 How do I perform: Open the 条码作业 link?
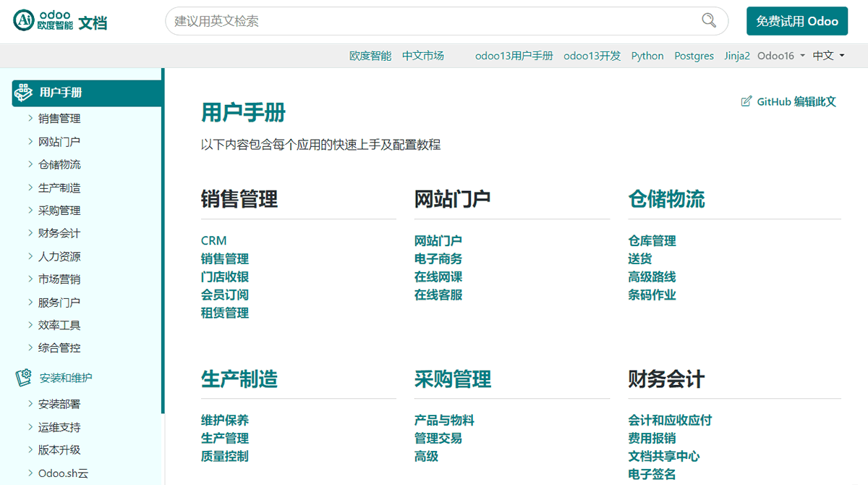pyautogui.click(x=652, y=295)
